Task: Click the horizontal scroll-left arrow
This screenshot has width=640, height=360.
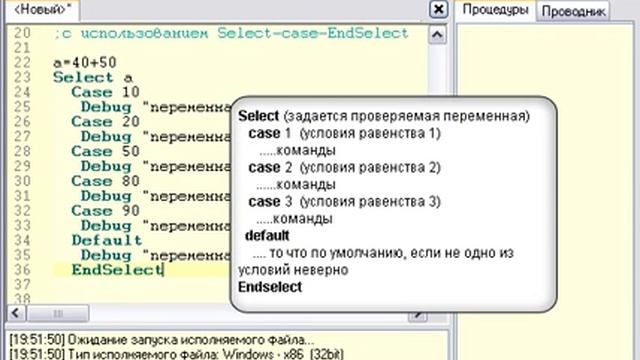Action: 16,313
